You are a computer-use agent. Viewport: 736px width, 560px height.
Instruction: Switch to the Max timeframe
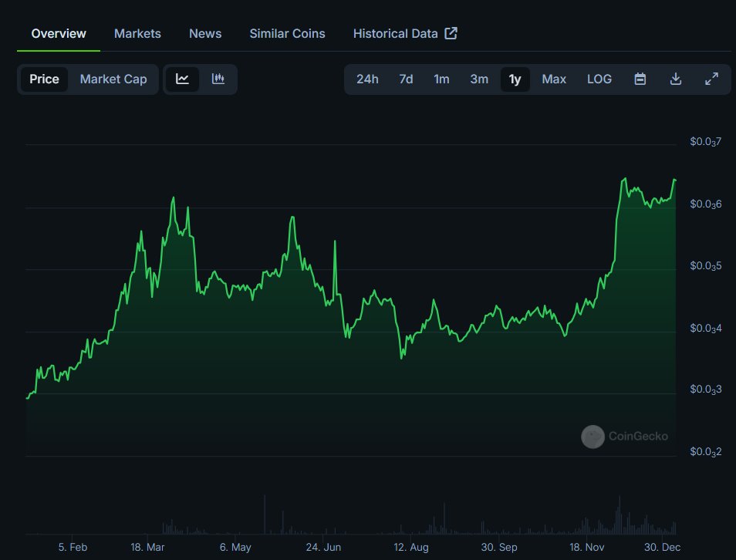point(554,79)
